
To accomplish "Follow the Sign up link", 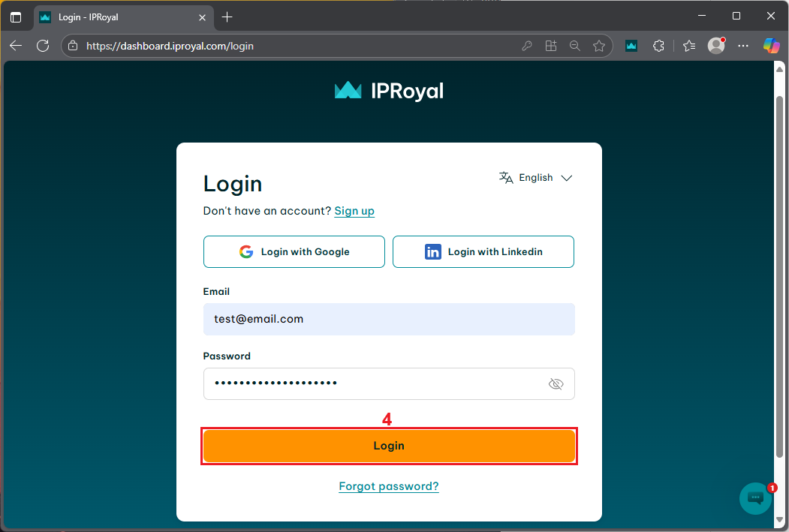I will click(354, 211).
